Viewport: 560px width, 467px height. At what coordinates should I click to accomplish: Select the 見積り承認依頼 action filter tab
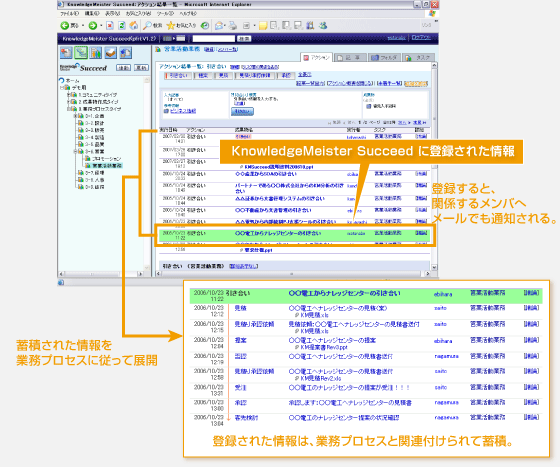pos(255,75)
